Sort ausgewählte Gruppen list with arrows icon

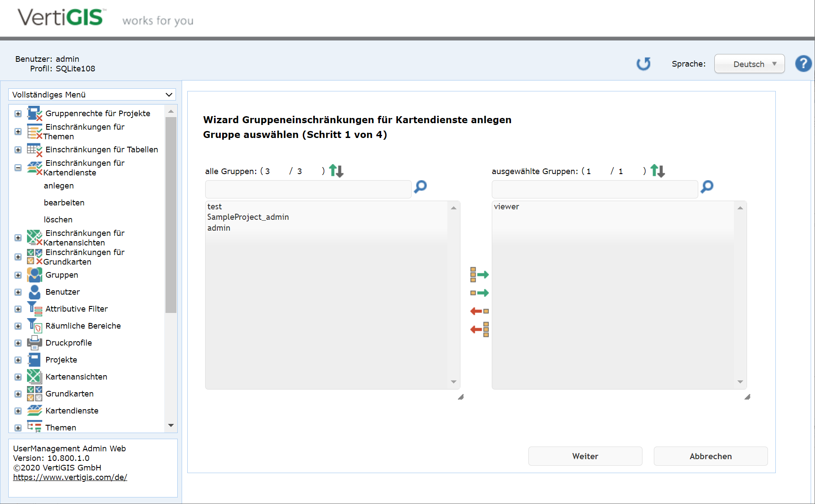[657, 171]
